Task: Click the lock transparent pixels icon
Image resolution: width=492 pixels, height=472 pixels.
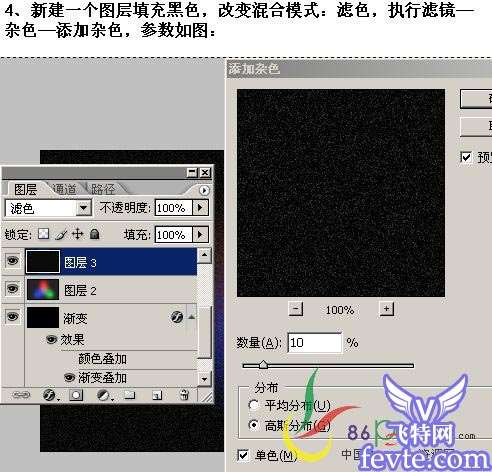Action: tap(43, 234)
